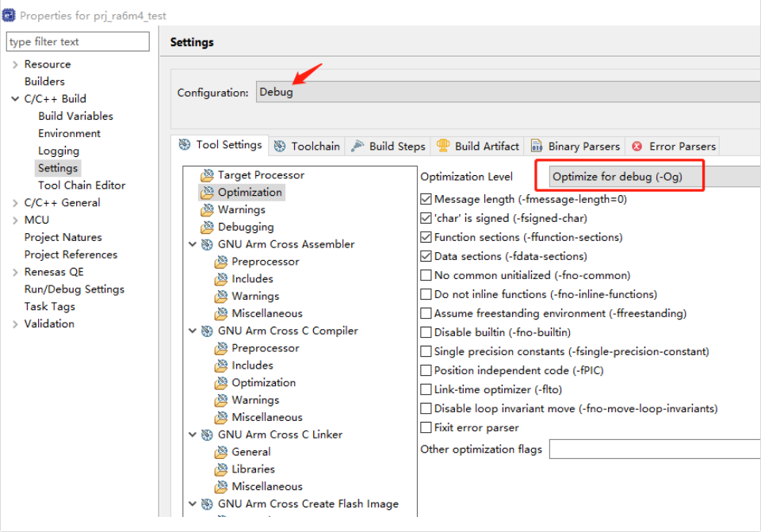The image size is (761, 532).
Task: Collapse GNU Arm Cross Create Flash Image node
Action: [x=193, y=503]
